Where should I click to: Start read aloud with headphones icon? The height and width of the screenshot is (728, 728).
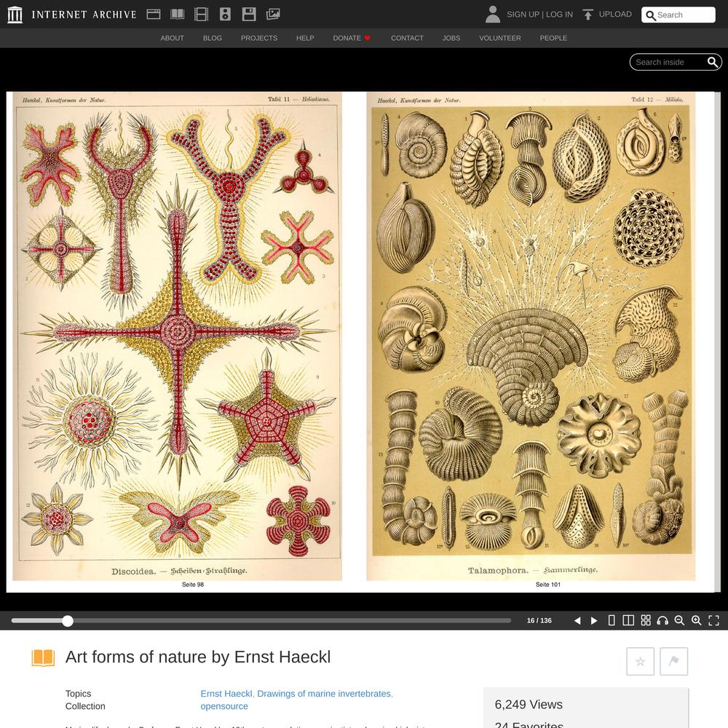pos(662,621)
